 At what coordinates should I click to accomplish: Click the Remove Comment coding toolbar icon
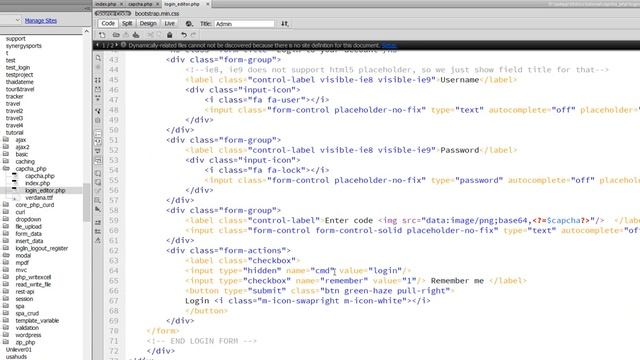[x=98, y=182]
